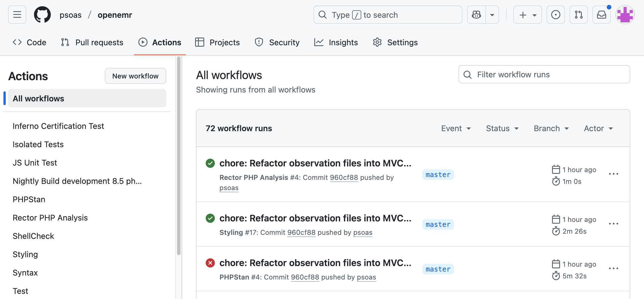Open the pull requests icon in the header

(578, 15)
